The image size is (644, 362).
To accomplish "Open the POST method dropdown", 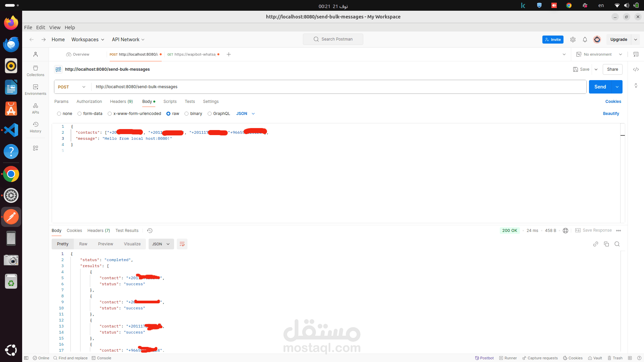I will pos(72,87).
